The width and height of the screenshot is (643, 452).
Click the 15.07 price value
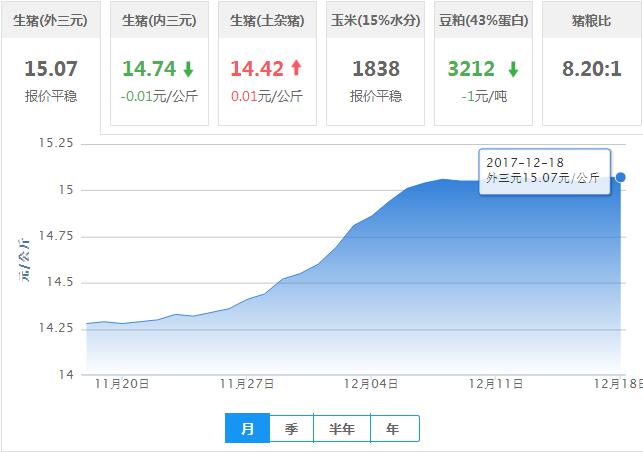(51, 68)
